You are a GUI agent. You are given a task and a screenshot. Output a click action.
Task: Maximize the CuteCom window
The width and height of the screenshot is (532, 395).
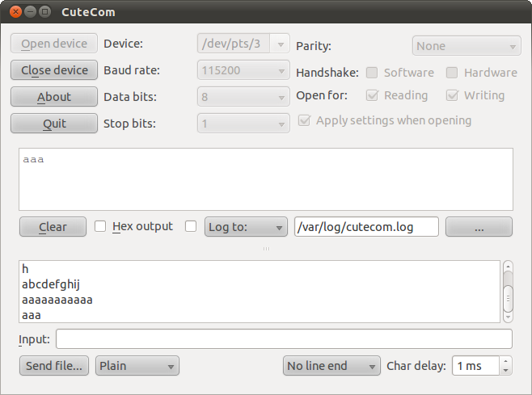click(44, 11)
